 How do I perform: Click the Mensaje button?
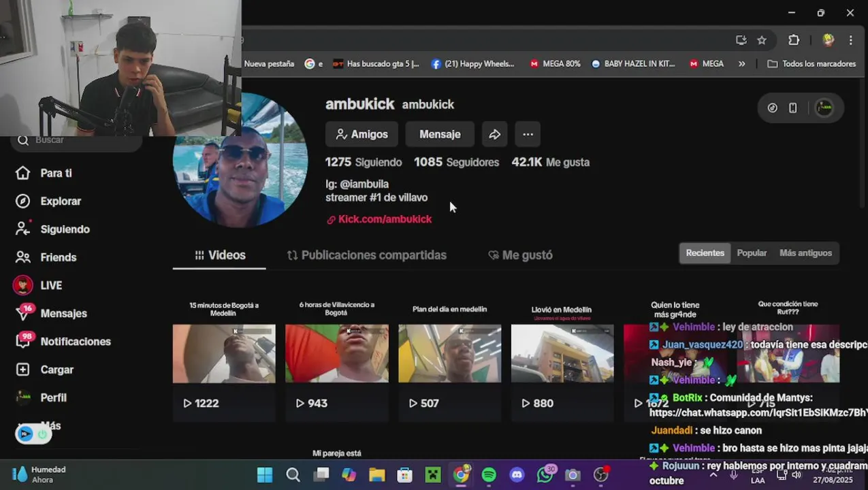440,134
